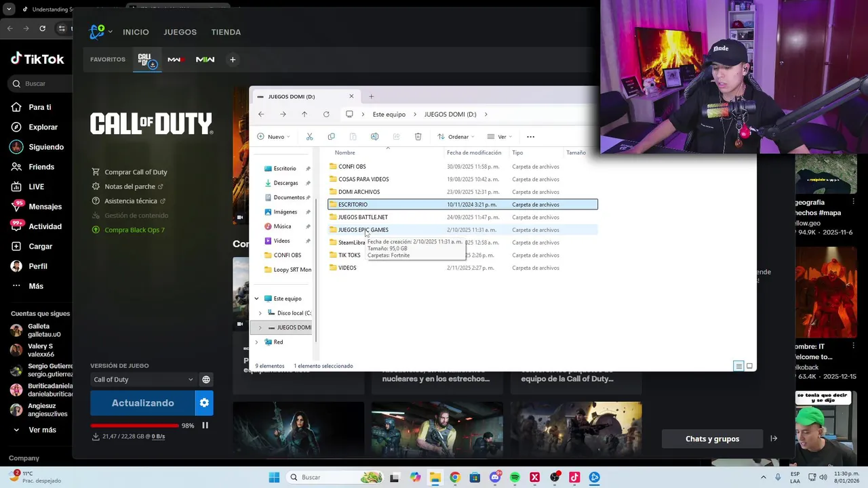This screenshot has width=868, height=488.
Task: Collapse the Este equipo tree node
Action: 256,299
